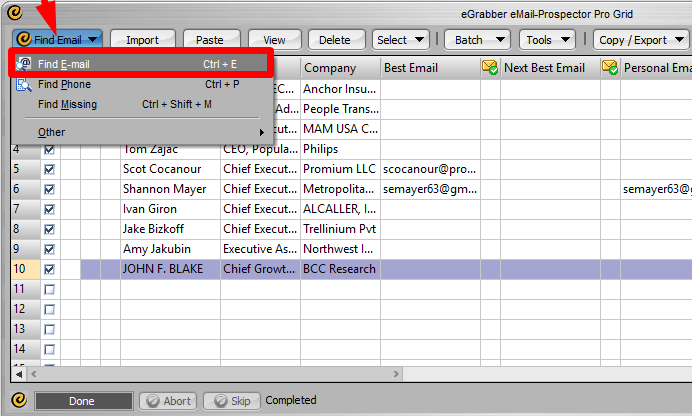Click the verified envelope icon after Next Best Email
This screenshot has width=692, height=416.
pos(610,68)
